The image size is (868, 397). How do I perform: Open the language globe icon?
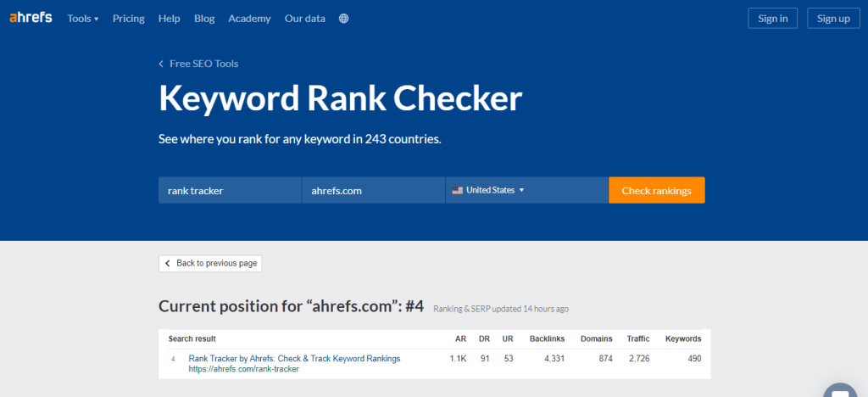[344, 19]
